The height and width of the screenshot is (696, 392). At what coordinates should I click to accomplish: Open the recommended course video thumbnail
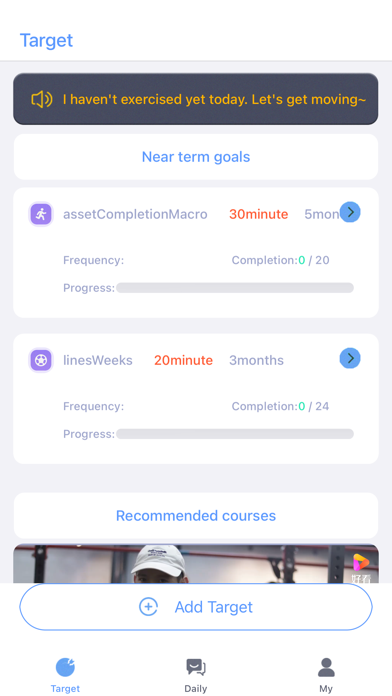[x=196, y=563]
